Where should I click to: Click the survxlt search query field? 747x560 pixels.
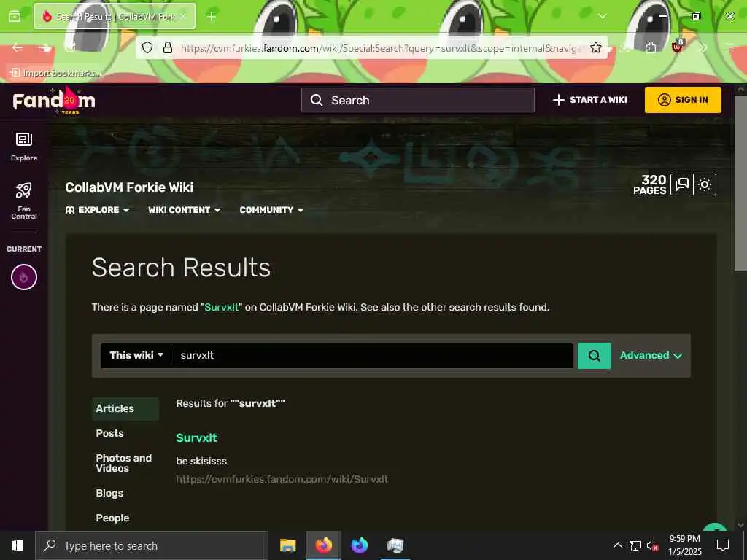click(373, 356)
